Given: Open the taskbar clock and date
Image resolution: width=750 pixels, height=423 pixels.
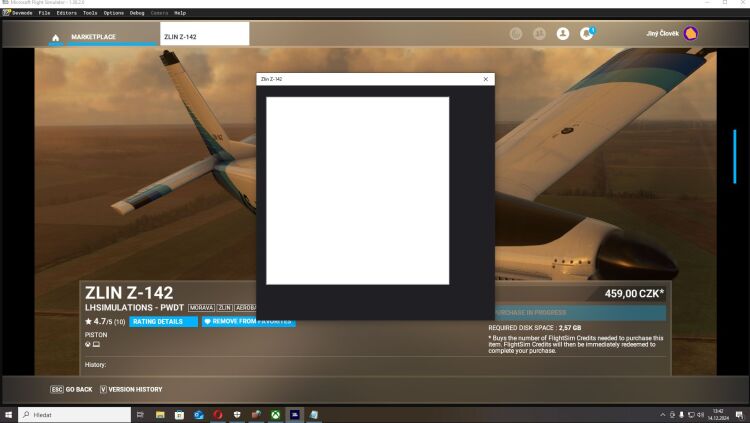Looking at the screenshot, I should (718, 415).
